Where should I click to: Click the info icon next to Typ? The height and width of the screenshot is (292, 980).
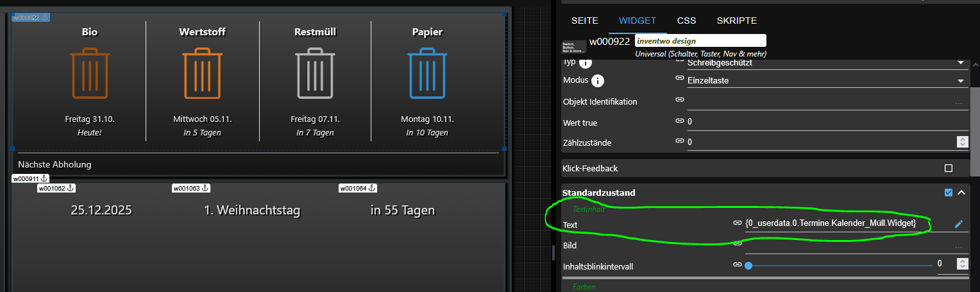pyautogui.click(x=585, y=63)
